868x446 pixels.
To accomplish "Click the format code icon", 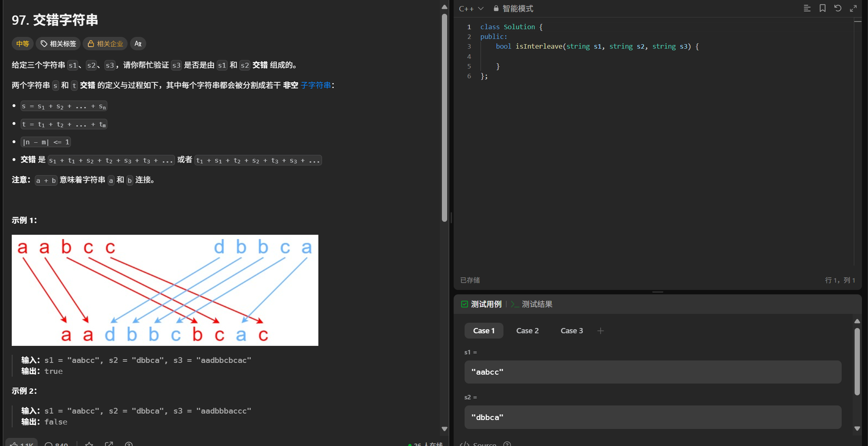I will coord(807,9).
